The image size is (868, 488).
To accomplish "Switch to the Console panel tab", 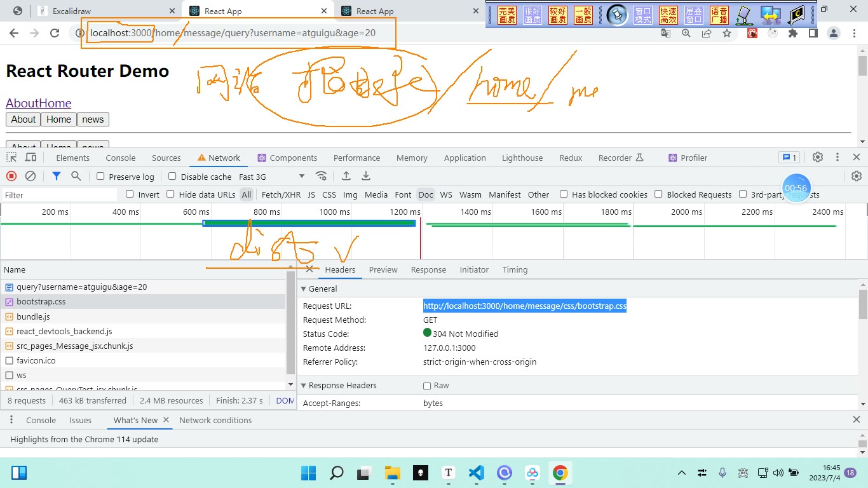I will coord(121,158).
